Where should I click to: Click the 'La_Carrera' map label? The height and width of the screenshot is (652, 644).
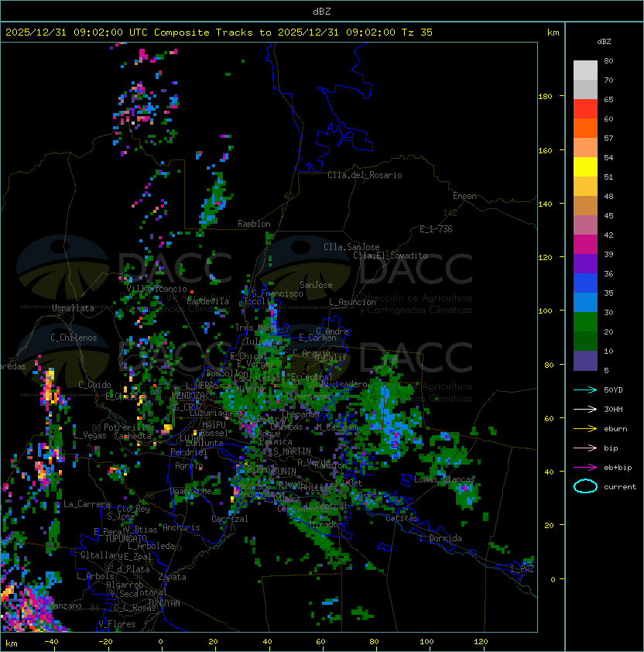87,504
